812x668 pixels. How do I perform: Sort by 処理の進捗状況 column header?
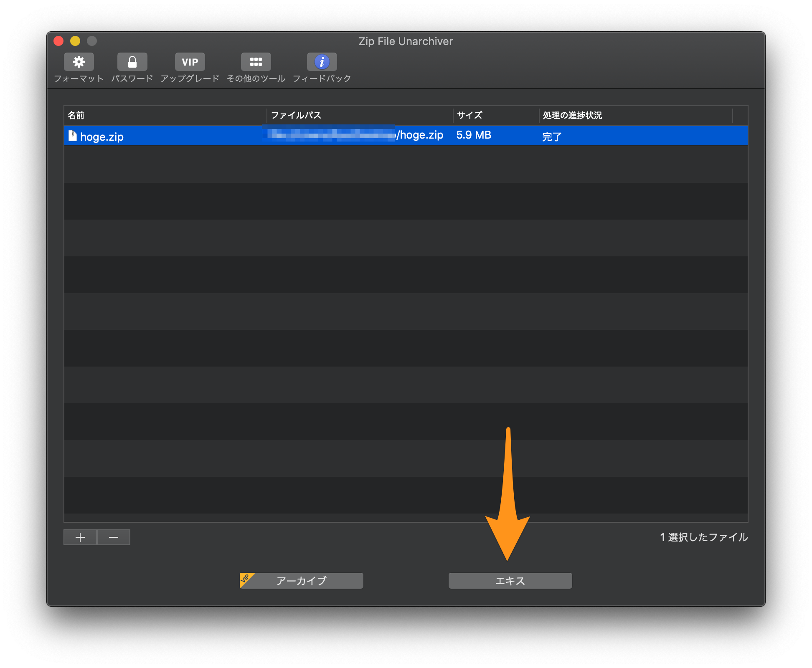point(636,115)
